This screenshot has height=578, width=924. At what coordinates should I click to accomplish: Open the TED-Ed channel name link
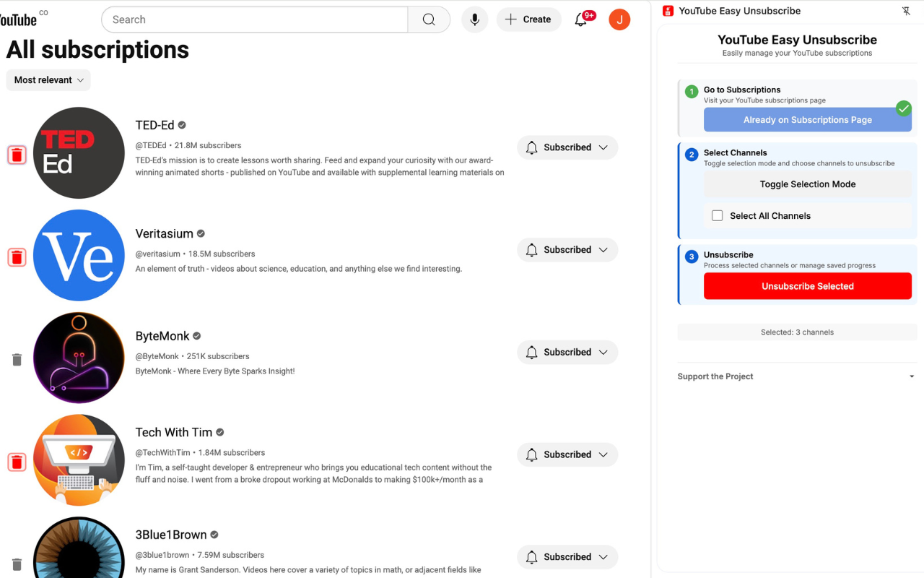[154, 125]
